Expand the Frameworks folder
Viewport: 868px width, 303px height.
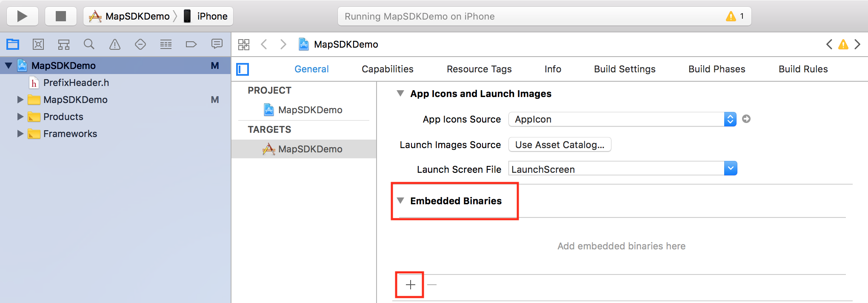pos(20,134)
